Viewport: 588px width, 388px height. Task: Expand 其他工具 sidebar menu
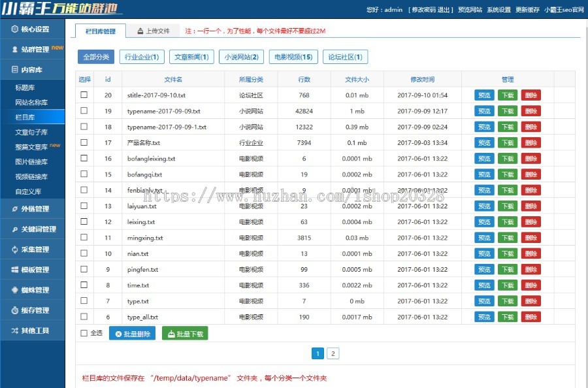[32, 331]
